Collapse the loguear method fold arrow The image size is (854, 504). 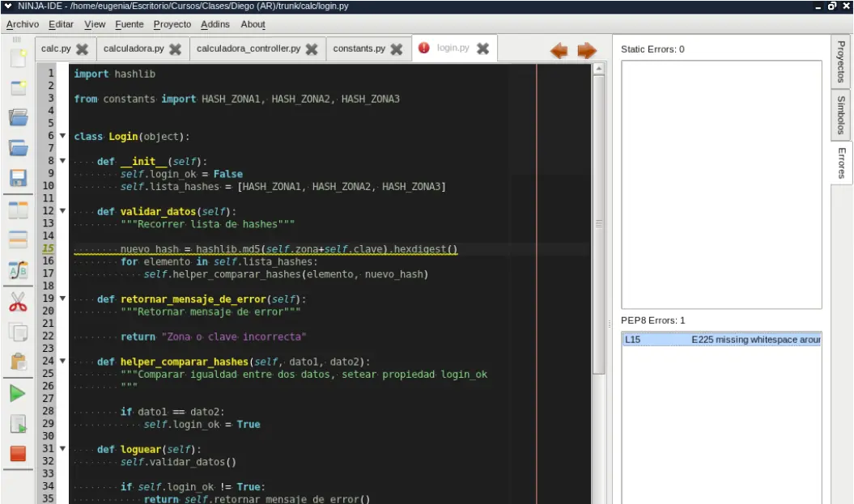pos(62,448)
